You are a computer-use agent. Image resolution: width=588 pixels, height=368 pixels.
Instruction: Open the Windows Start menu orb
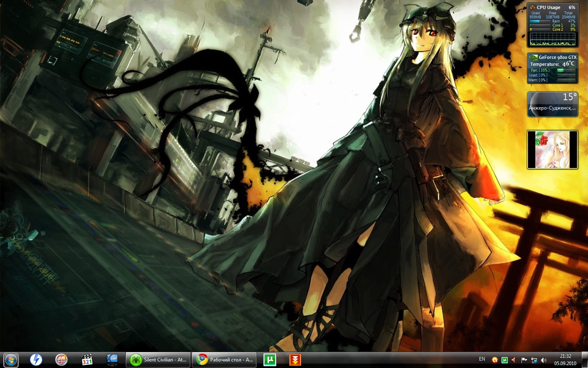tap(11, 360)
